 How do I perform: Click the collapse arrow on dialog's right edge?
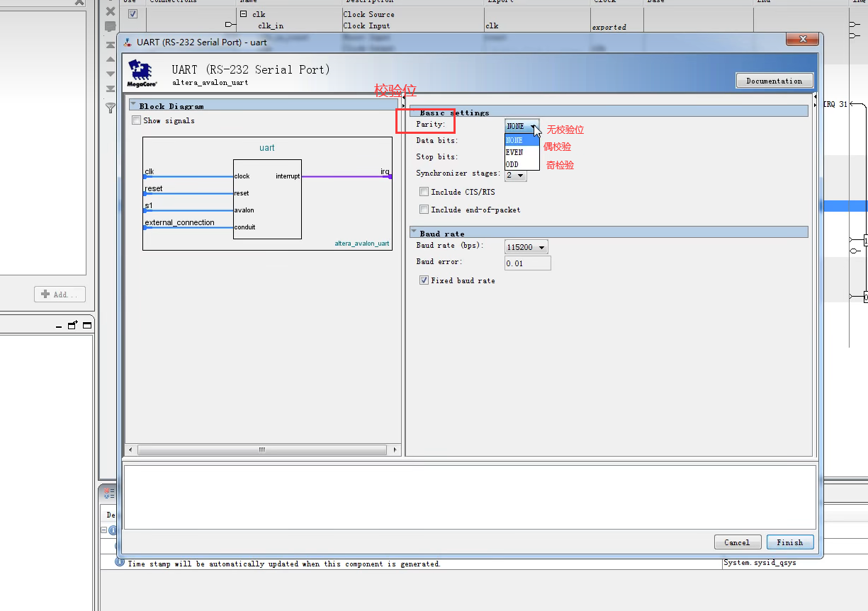[x=815, y=96]
